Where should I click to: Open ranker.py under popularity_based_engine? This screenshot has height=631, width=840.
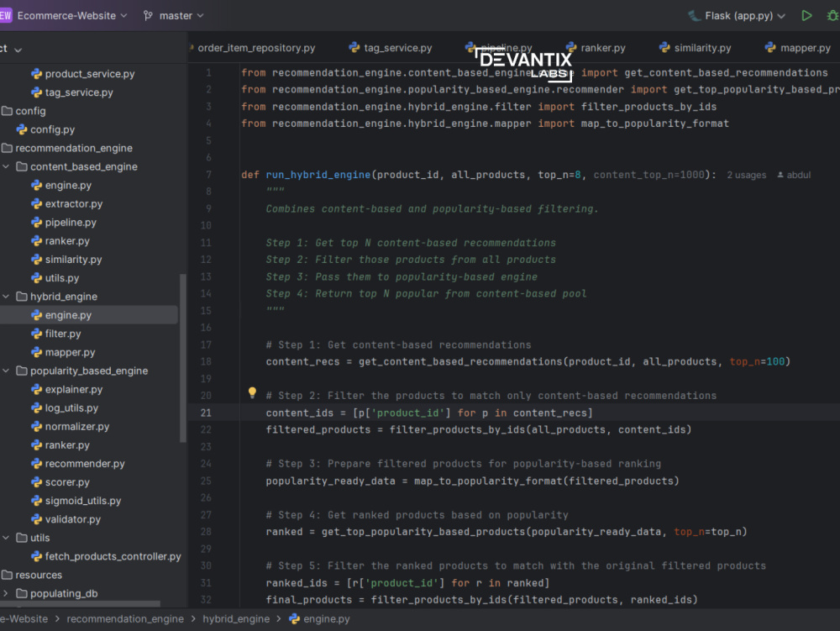point(67,445)
